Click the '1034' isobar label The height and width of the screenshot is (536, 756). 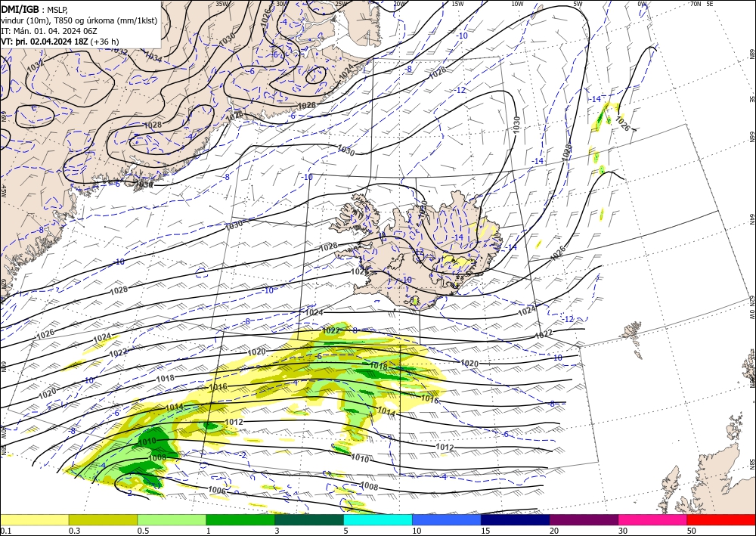(153, 58)
